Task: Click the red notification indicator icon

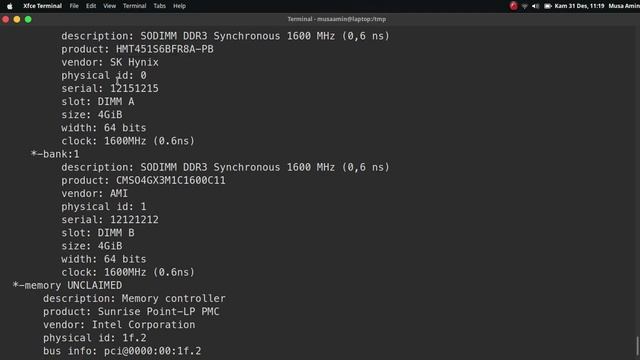Action: coord(513,6)
